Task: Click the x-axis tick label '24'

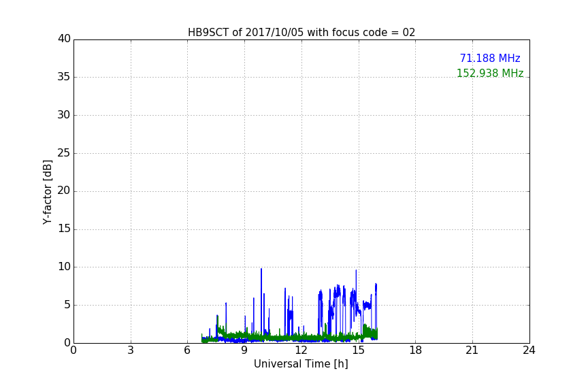Action: tap(529, 350)
